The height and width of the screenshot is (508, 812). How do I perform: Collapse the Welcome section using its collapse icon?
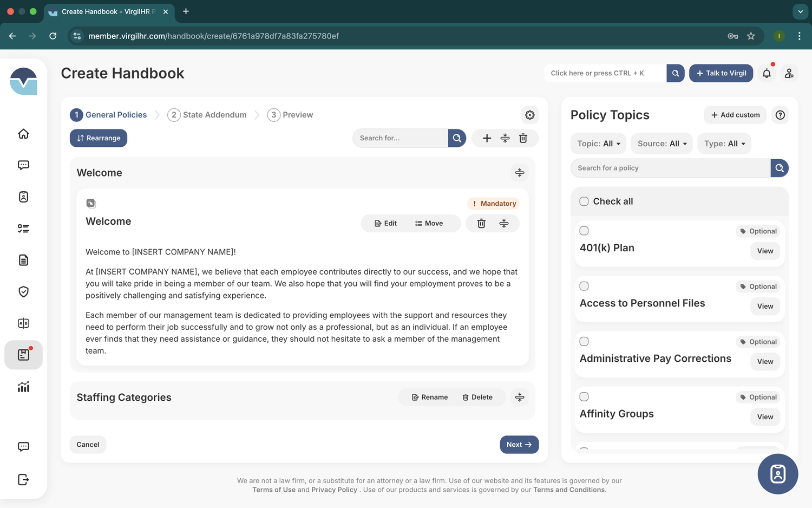coord(520,172)
